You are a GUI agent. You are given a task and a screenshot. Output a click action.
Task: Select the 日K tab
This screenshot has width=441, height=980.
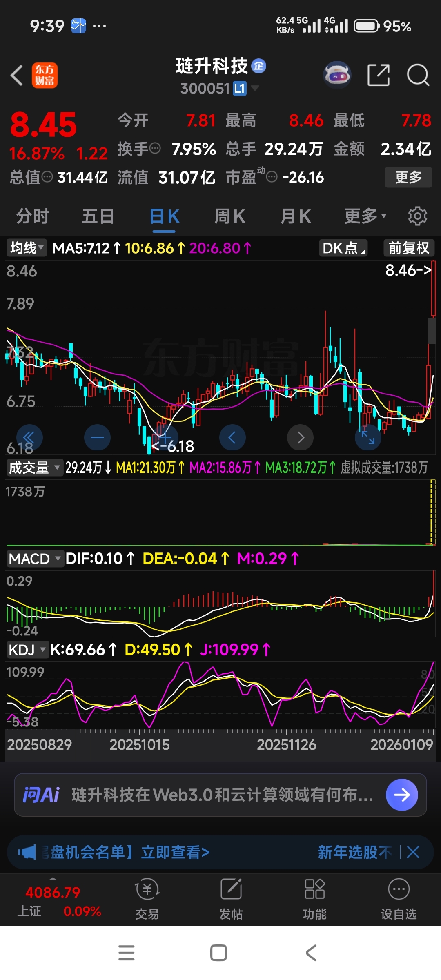pyautogui.click(x=164, y=216)
